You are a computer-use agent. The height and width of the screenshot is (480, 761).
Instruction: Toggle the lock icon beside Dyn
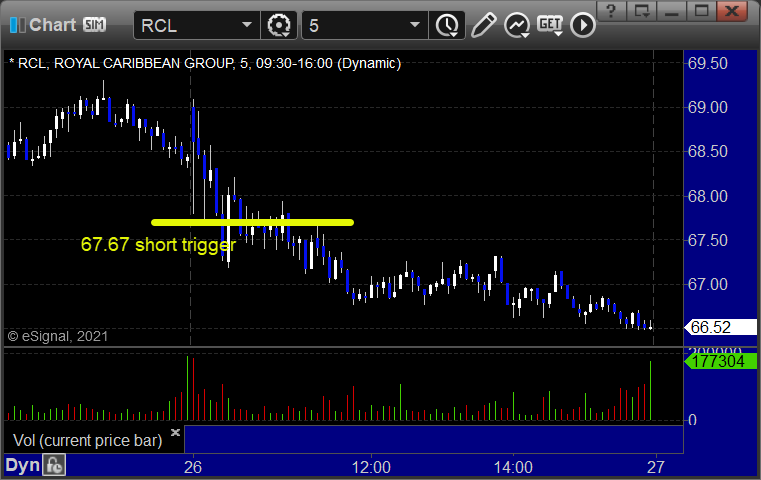[54, 465]
